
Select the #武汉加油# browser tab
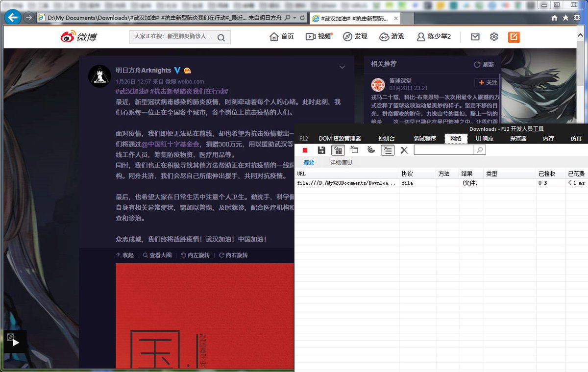coord(354,18)
